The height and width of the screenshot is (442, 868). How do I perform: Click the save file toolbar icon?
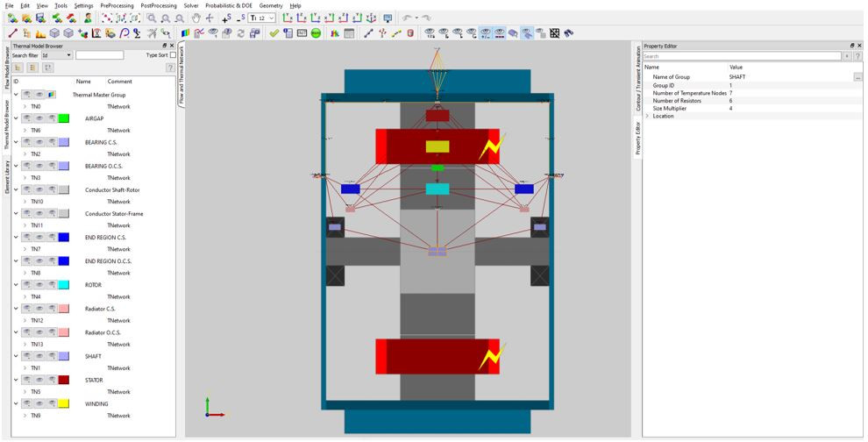point(40,18)
